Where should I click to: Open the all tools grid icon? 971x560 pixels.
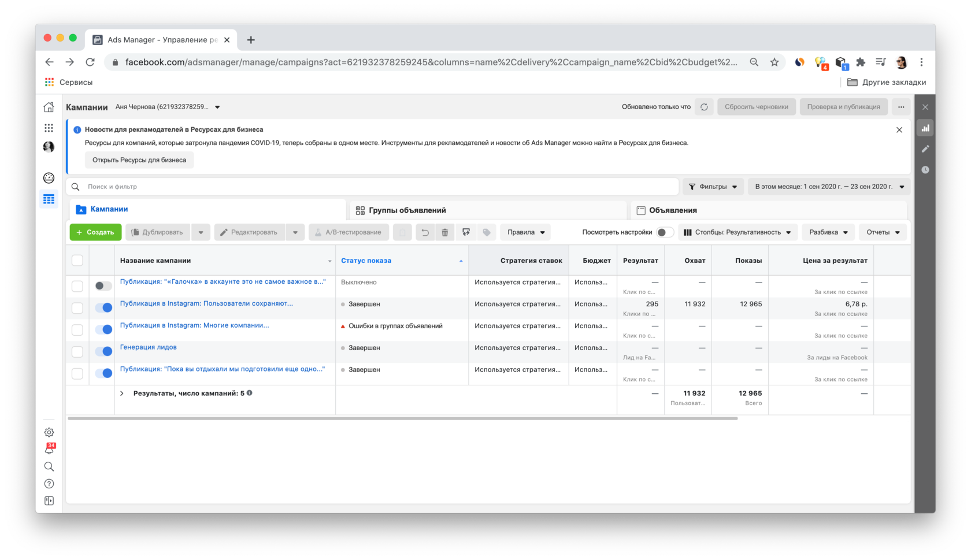[x=49, y=128]
